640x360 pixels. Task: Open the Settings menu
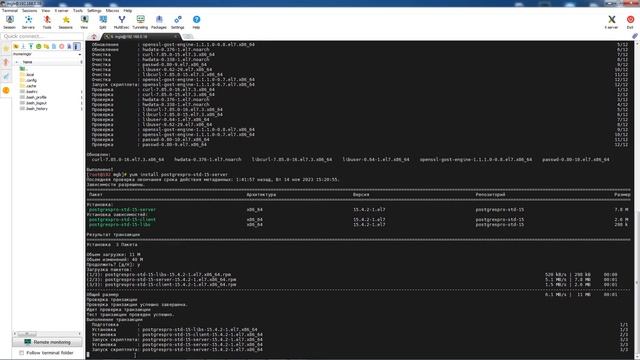[x=94, y=11]
